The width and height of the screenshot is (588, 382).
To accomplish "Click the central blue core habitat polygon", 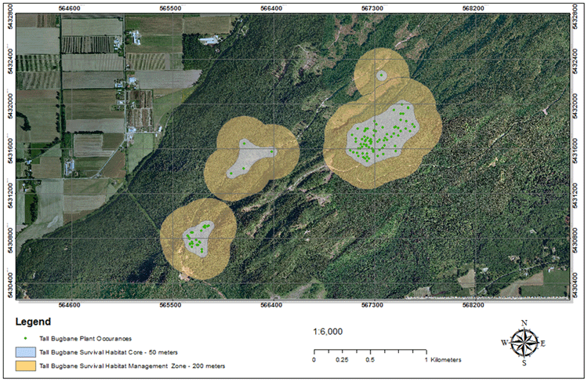I will click(250, 158).
